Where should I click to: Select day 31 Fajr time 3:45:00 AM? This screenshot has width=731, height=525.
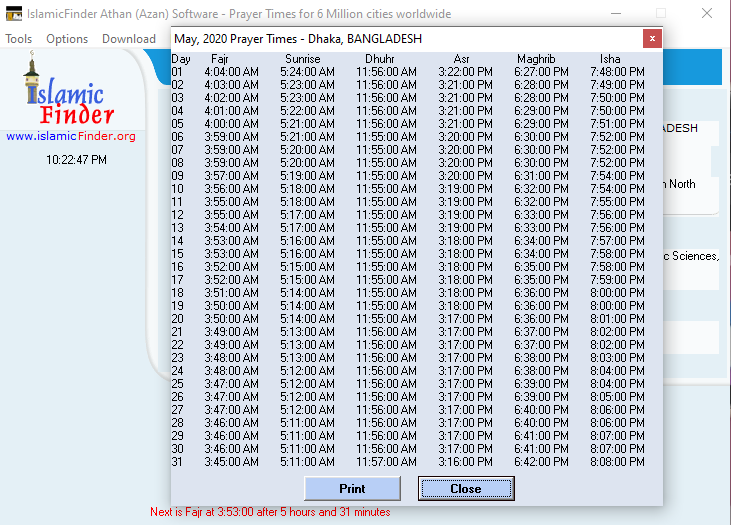pyautogui.click(x=231, y=462)
